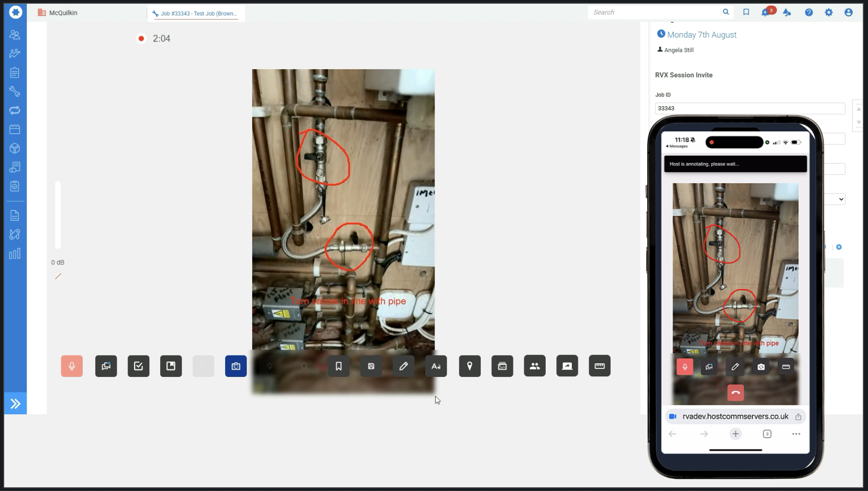Image resolution: width=868 pixels, height=491 pixels.
Task: Click the checklist checkbox icon in toolbar
Action: [x=138, y=366]
